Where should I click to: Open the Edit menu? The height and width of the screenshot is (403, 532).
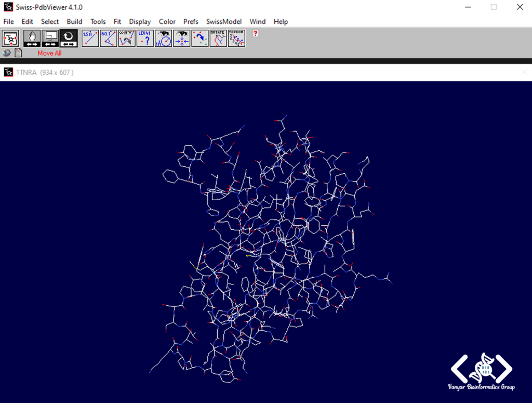tap(27, 21)
